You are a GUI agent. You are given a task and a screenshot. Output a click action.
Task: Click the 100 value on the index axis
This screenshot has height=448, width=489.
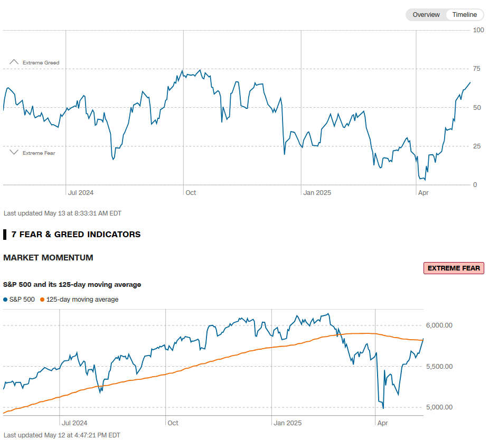[x=478, y=30]
